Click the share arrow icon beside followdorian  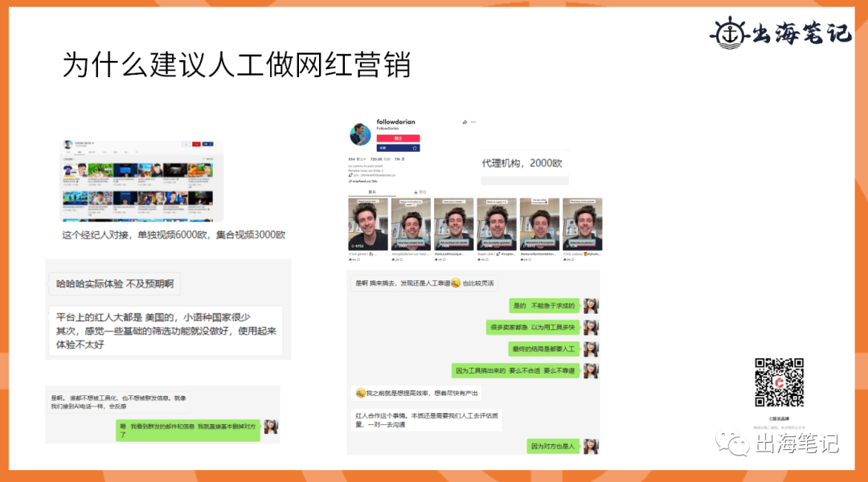tap(465, 122)
